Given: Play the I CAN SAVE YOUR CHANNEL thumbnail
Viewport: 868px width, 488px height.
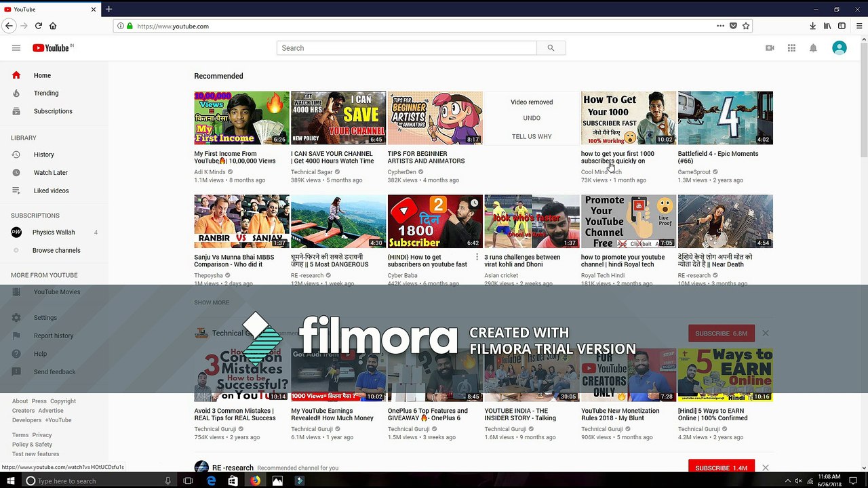Looking at the screenshot, I should 338,118.
